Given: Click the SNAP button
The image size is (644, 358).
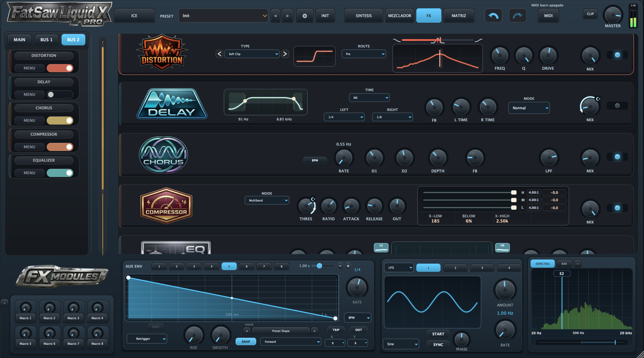Looking at the screenshot, I should 246,342.
